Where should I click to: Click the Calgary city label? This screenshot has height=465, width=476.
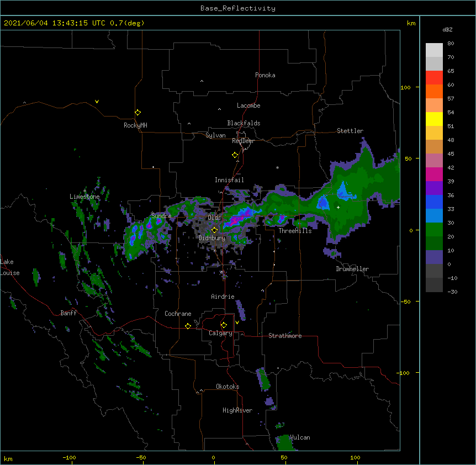pyautogui.click(x=220, y=333)
